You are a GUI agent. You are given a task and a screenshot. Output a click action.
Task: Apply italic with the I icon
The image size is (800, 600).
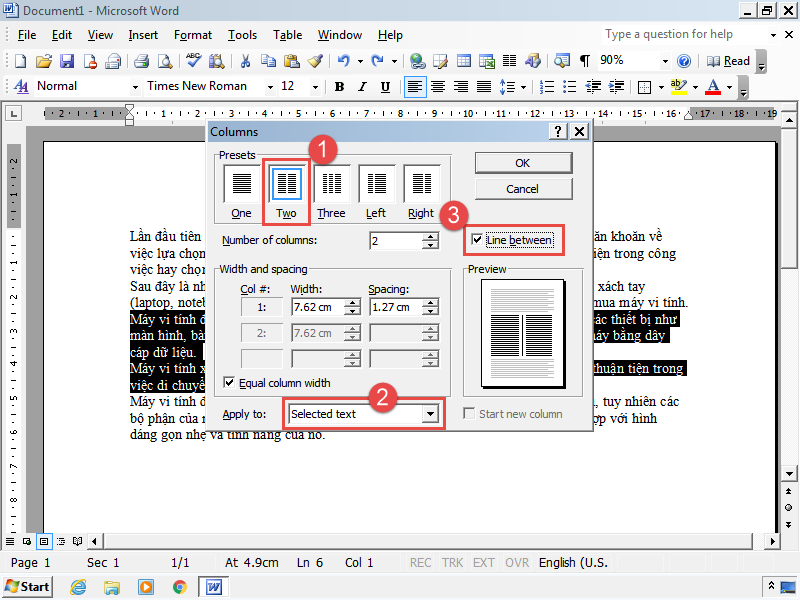[x=362, y=87]
